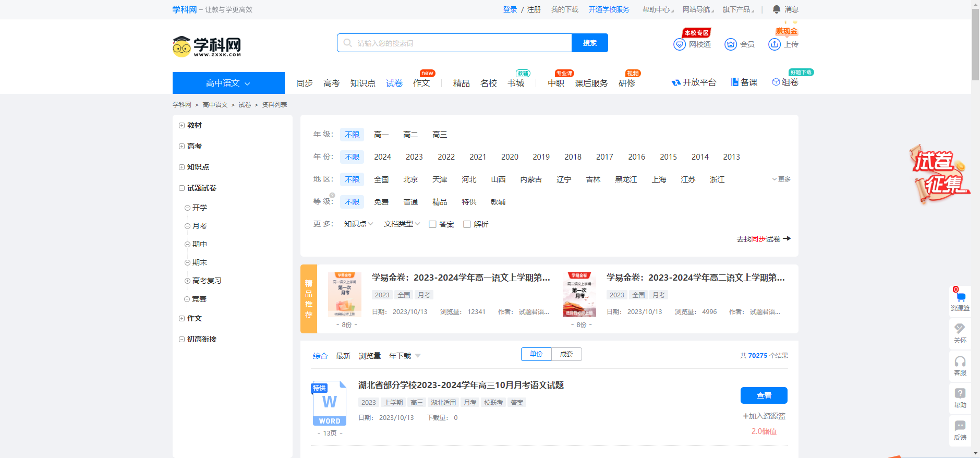
Task: Select 高三 grade filter
Action: click(440, 135)
